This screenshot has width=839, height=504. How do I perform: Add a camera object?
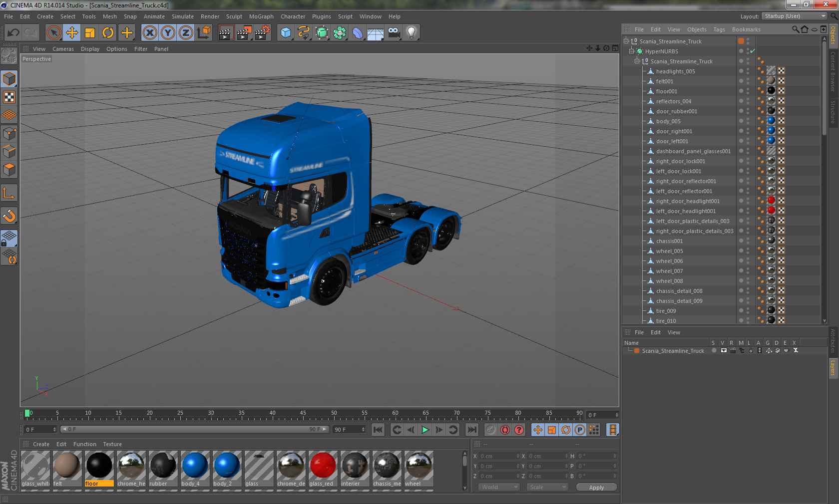pyautogui.click(x=394, y=33)
